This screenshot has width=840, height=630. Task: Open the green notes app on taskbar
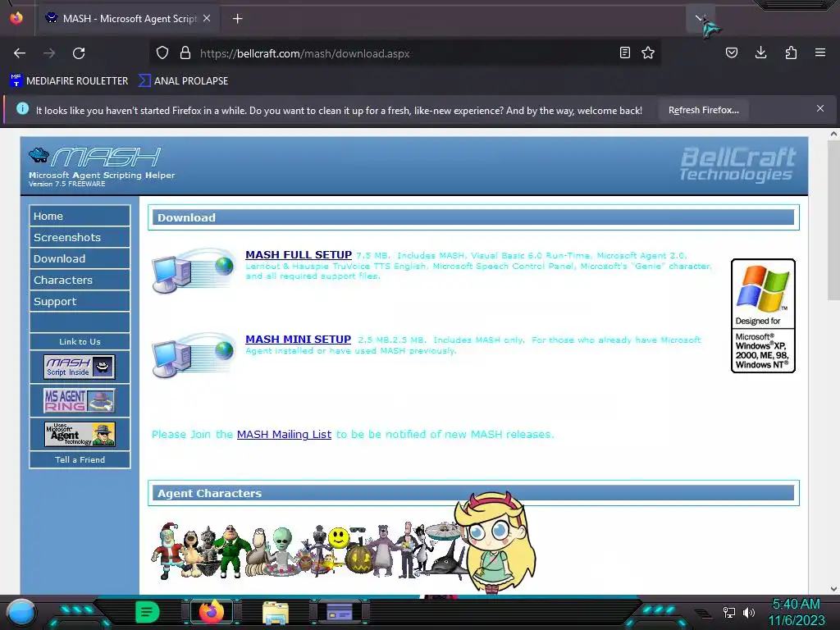[x=148, y=612]
